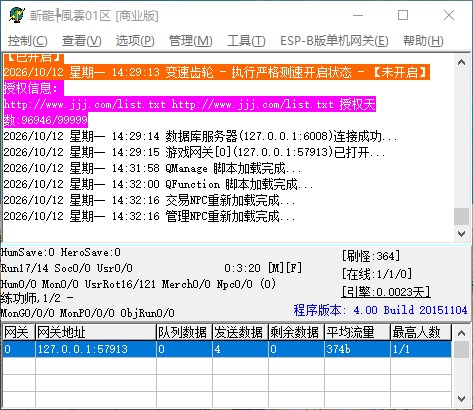Click the application icon in title bar
The image size is (473, 410).
click(x=16, y=15)
